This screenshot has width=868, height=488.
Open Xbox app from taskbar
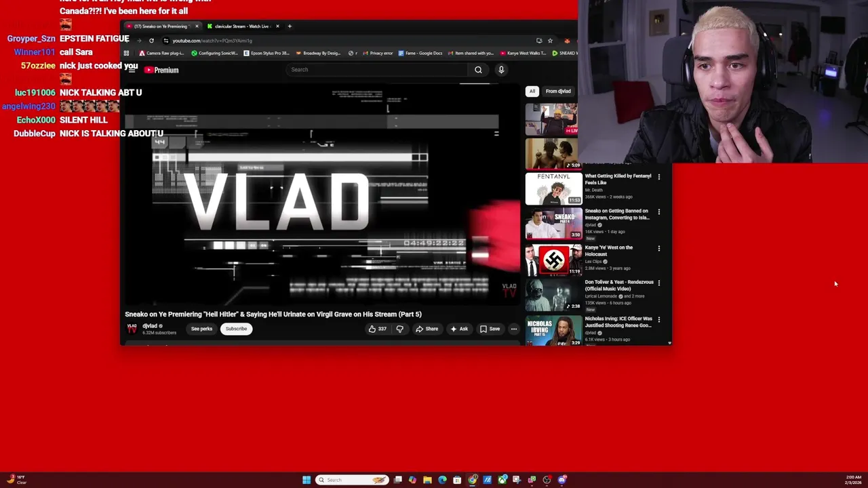point(502,480)
